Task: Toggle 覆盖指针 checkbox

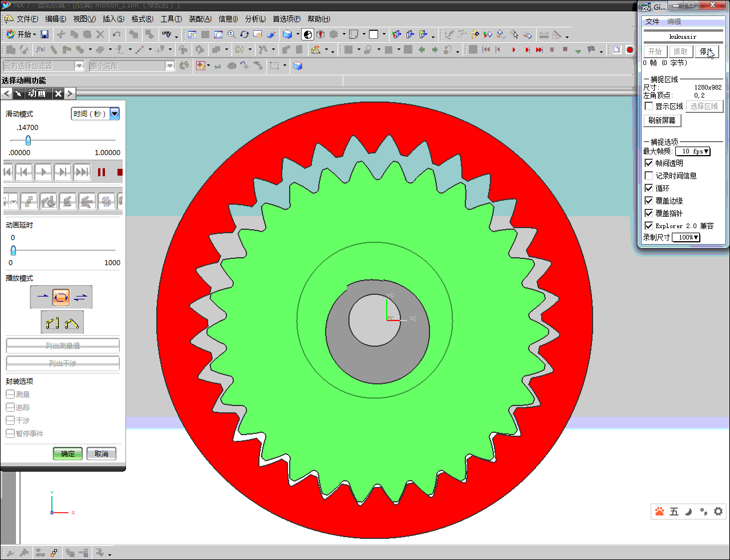Action: [649, 213]
